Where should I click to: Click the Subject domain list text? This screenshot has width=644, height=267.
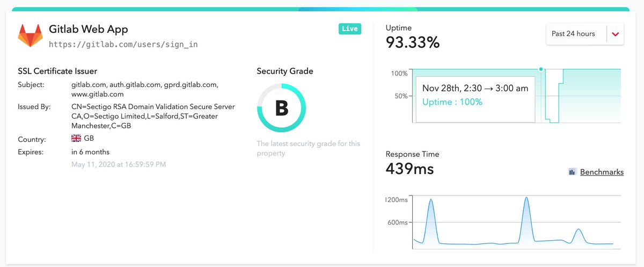click(x=145, y=89)
